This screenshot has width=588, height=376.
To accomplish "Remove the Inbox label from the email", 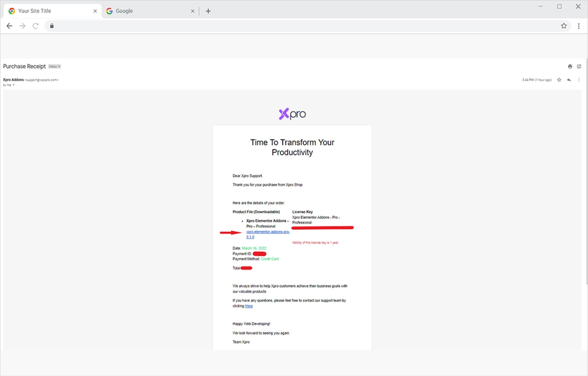I will pyautogui.click(x=59, y=66).
